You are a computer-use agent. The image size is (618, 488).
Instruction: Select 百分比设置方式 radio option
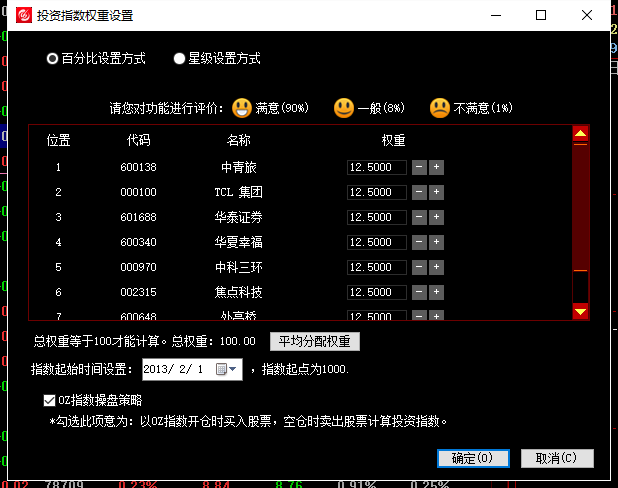click(x=53, y=59)
